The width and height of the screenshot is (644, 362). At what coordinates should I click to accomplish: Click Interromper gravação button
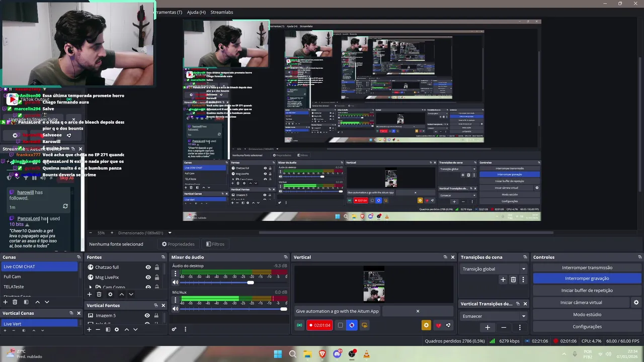[x=587, y=279]
